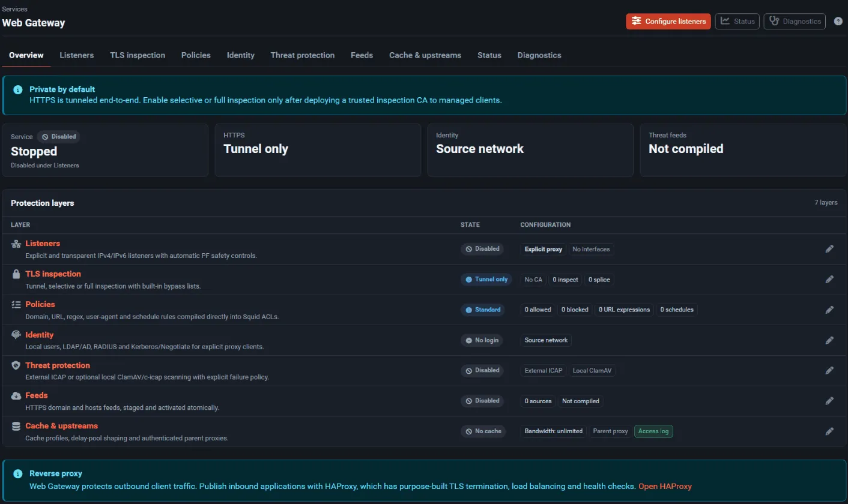The image size is (848, 504).
Task: Click the Identity fingerprint icon
Action: [16, 335]
